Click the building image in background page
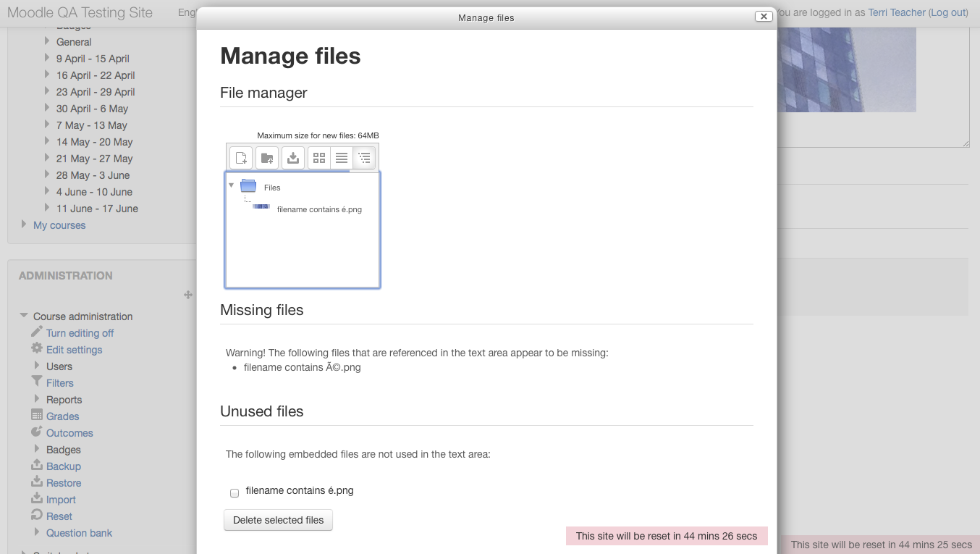The width and height of the screenshot is (980, 554). click(847, 70)
